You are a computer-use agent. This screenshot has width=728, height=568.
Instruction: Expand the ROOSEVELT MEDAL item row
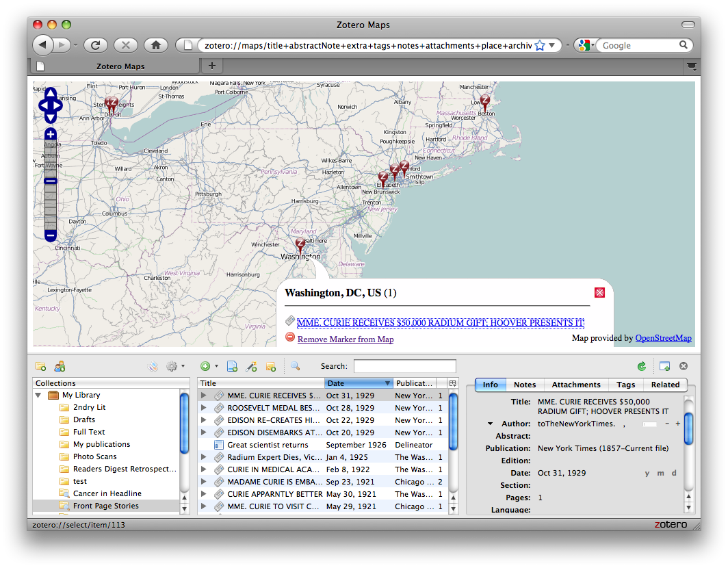[x=203, y=408]
